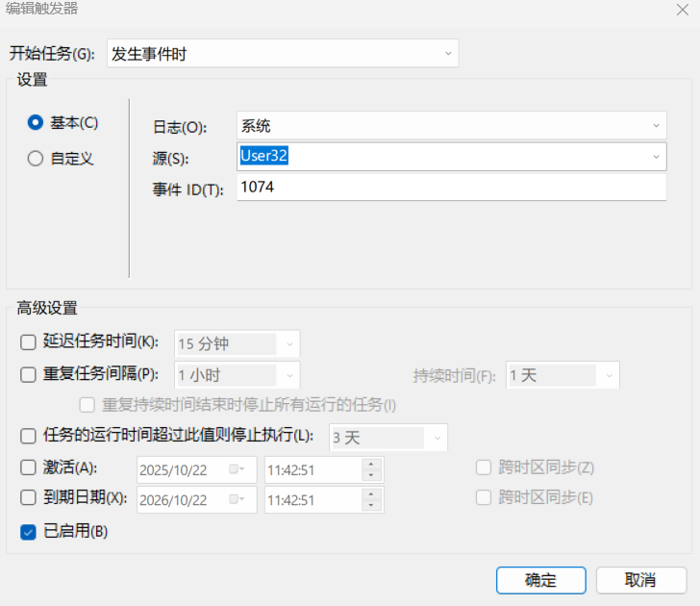Expand the 开始任务 dropdown showing 发生事件时
This screenshot has height=606, width=700.
point(448,54)
